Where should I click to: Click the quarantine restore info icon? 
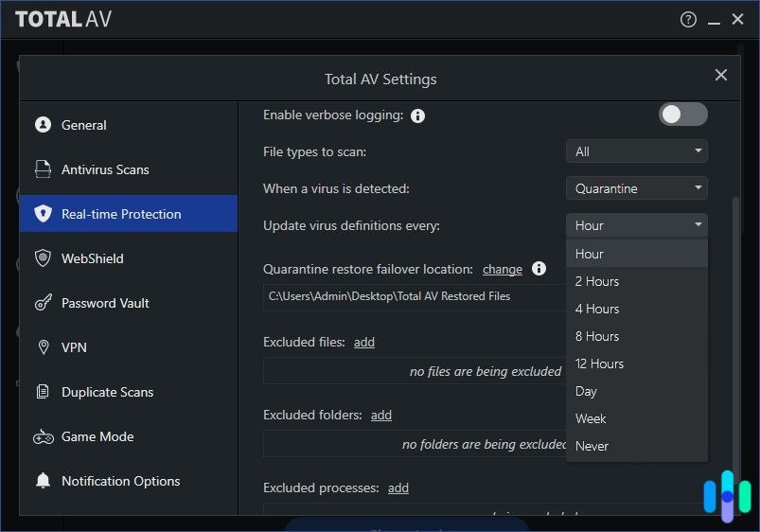coord(539,269)
